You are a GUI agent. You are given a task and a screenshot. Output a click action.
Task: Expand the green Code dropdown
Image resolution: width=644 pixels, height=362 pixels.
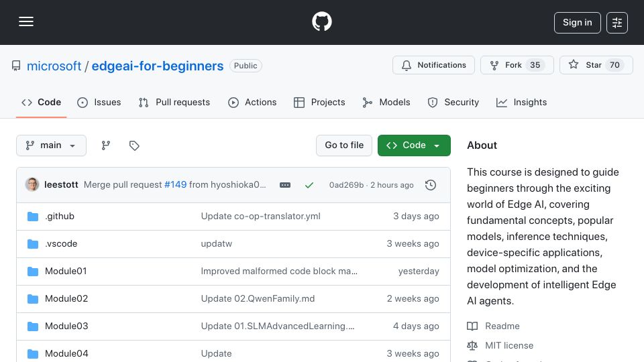point(414,145)
